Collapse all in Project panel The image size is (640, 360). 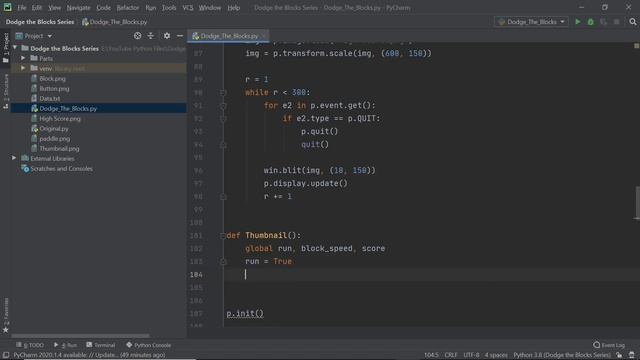click(151, 36)
